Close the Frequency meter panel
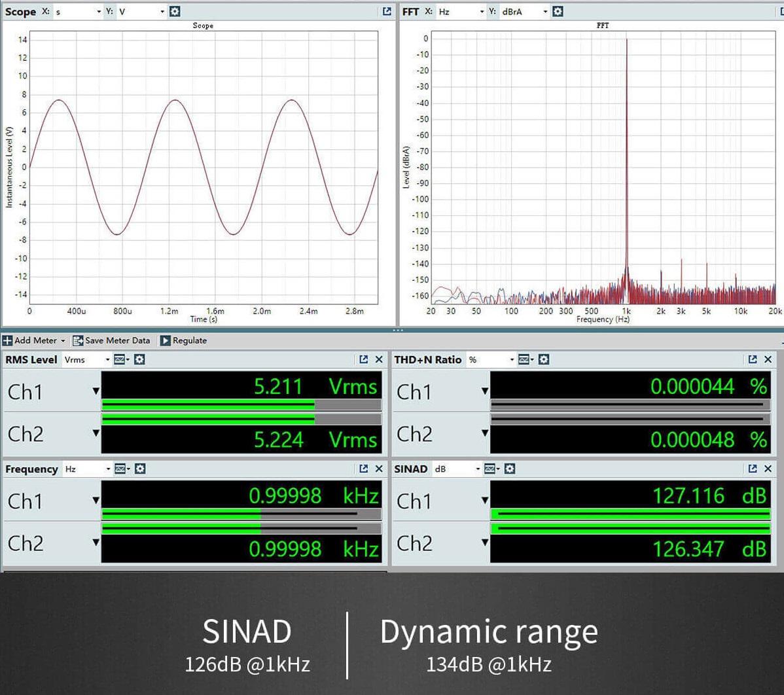 (379, 469)
